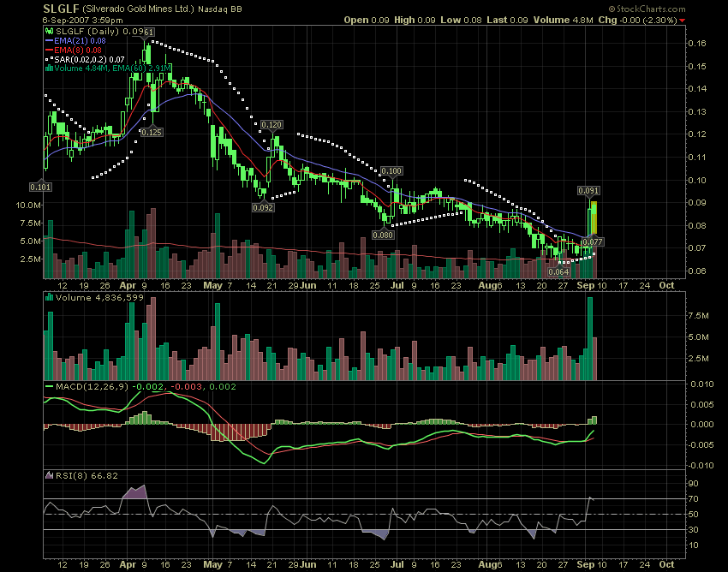Click the -0.010 MACD axis label
Screen dimensions: 728x572
click(x=700, y=465)
